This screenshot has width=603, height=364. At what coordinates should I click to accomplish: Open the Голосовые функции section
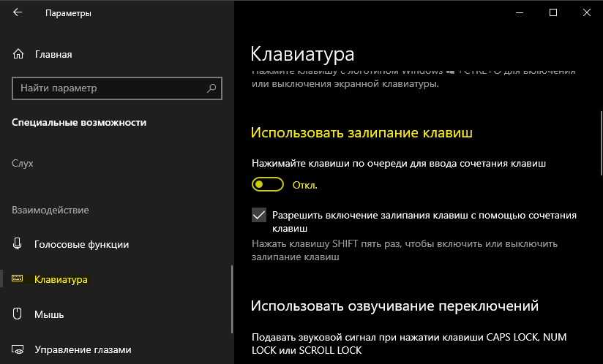(x=81, y=244)
